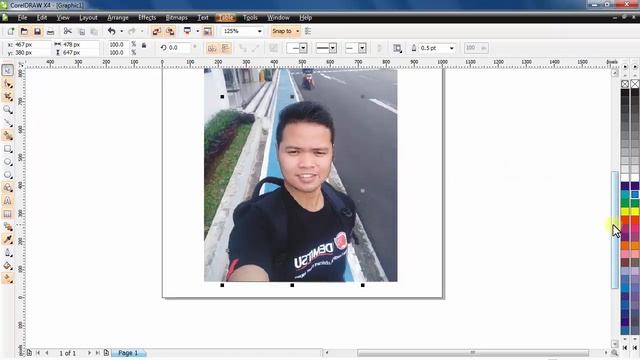The image size is (640, 360).
Task: Open the start arrowhead dropdown
Action: 303,48
